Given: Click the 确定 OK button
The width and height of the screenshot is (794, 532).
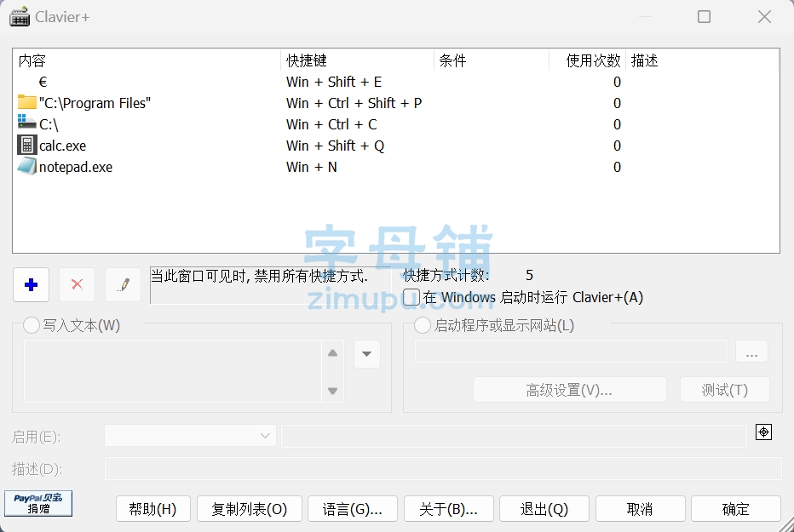Looking at the screenshot, I should click(x=736, y=509).
